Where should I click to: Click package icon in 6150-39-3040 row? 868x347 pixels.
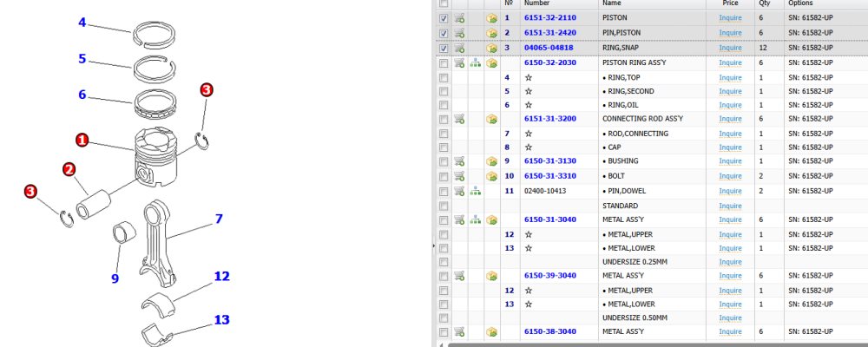(x=491, y=276)
